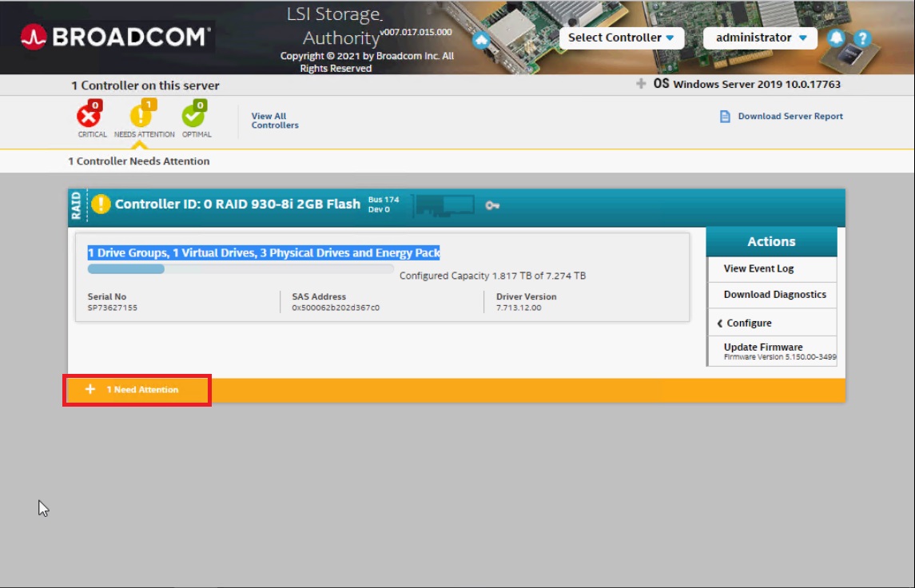Click the Home icon in header
This screenshot has width=915, height=588.
pyautogui.click(x=481, y=39)
